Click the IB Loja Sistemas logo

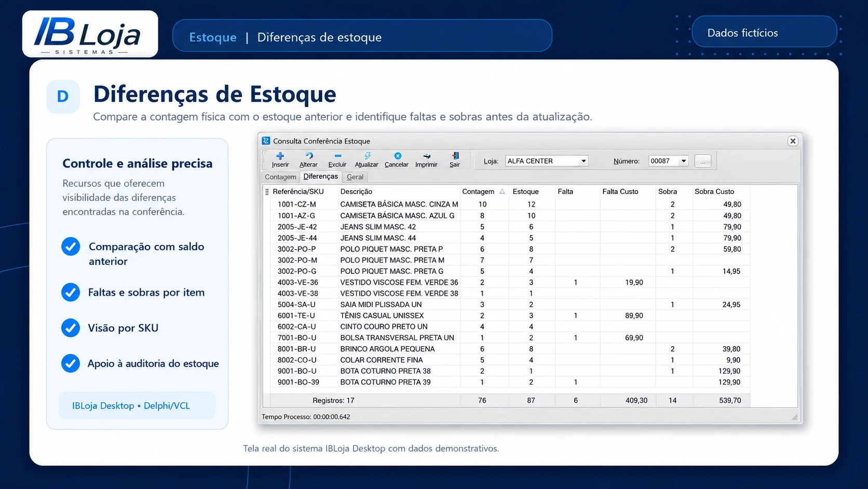90,34
